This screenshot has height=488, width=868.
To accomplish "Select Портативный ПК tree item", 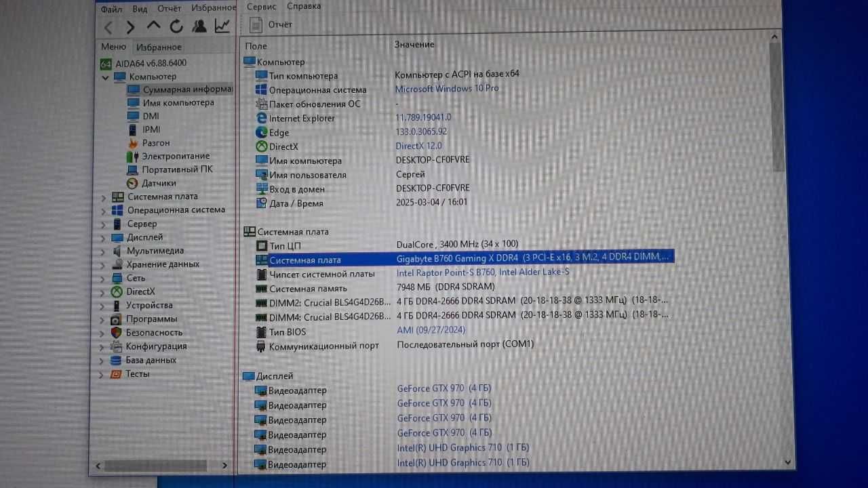I will click(x=170, y=169).
